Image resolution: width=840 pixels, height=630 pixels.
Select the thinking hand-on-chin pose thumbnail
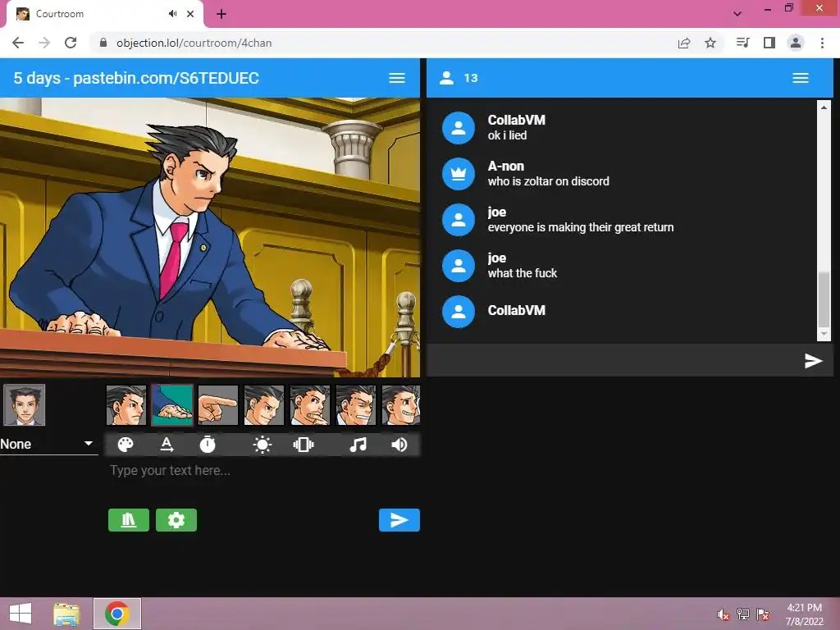pyautogui.click(x=309, y=405)
